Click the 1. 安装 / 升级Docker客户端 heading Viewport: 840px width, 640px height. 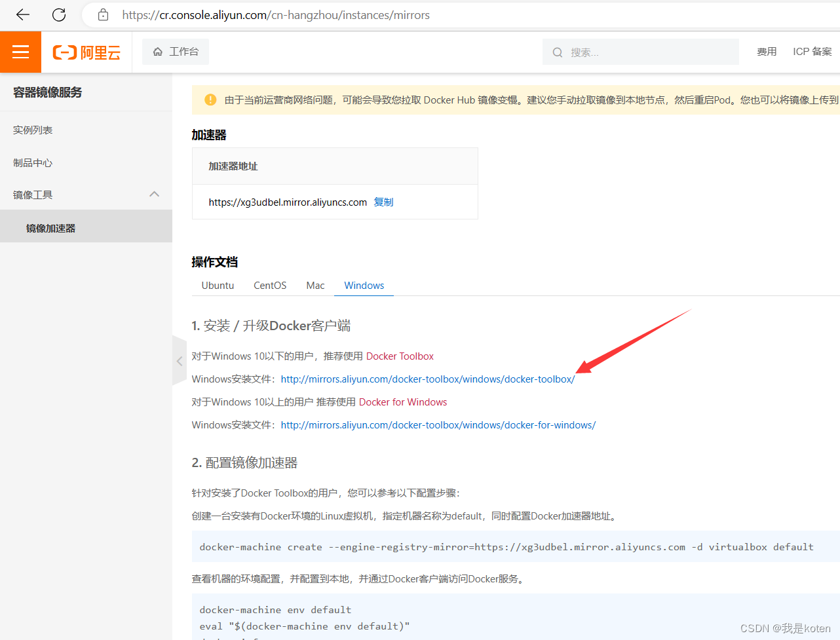[271, 326]
